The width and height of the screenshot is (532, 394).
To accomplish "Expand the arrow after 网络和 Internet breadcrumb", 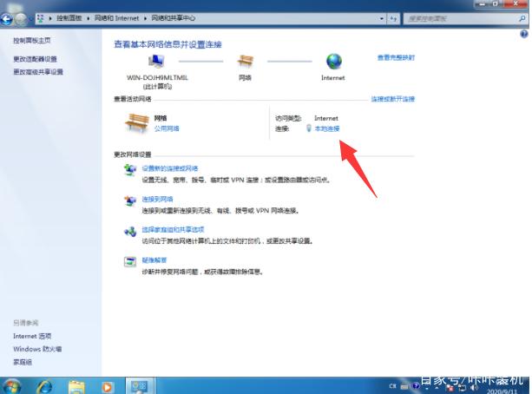I will point(145,18).
